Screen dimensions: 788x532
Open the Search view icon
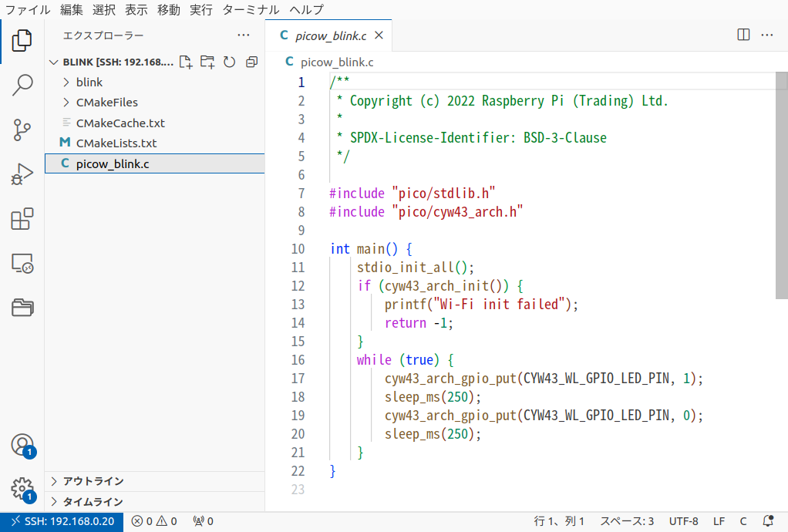pos(22,85)
